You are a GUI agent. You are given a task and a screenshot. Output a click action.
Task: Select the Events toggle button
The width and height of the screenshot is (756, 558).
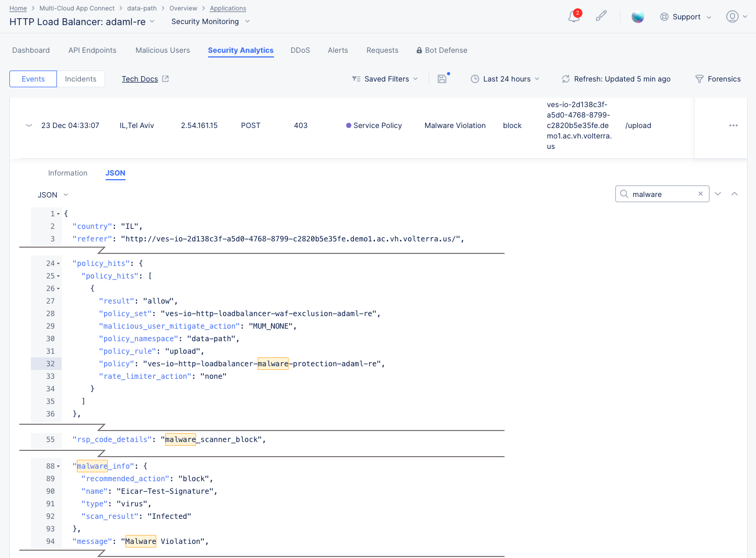coord(33,78)
